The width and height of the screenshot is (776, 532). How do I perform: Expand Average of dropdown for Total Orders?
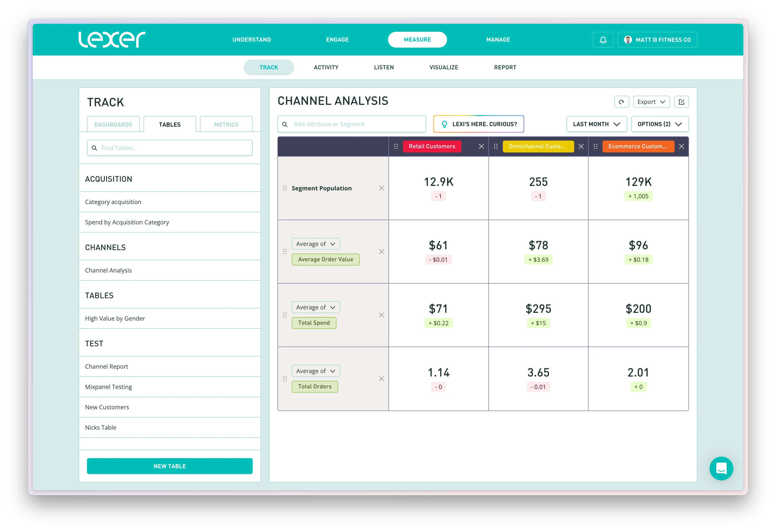pyautogui.click(x=316, y=371)
